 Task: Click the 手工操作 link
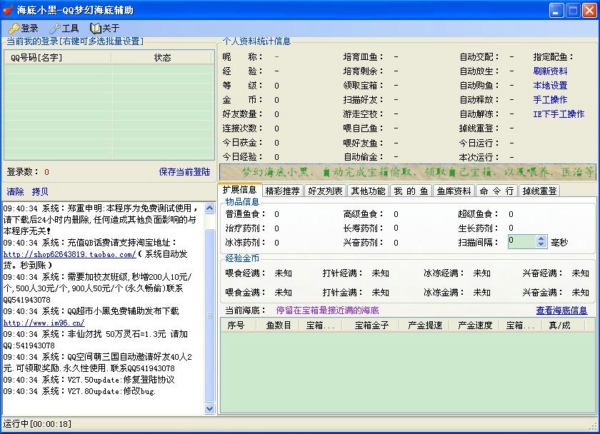click(x=550, y=100)
